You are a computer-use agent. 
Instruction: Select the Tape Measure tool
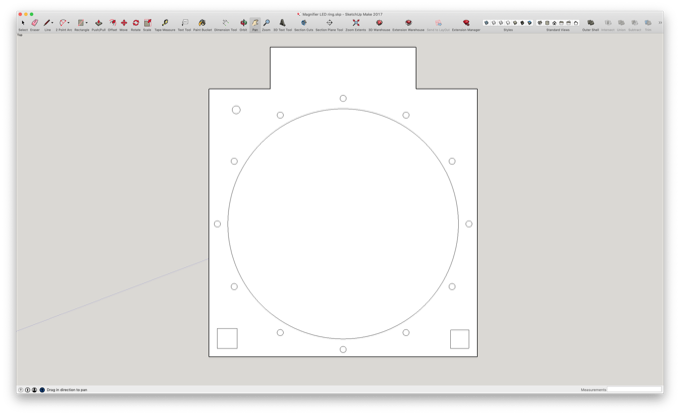(x=165, y=23)
